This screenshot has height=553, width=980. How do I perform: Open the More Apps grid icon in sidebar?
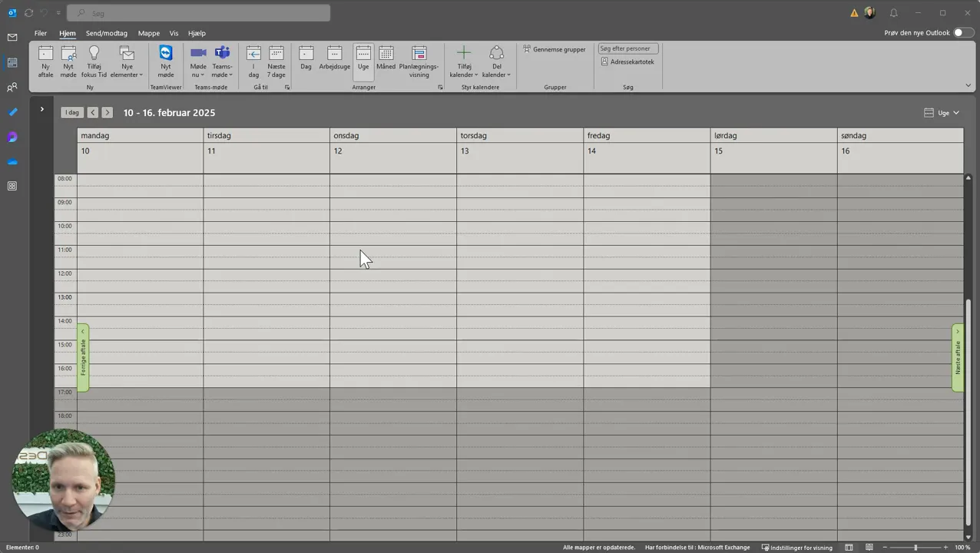(12, 186)
